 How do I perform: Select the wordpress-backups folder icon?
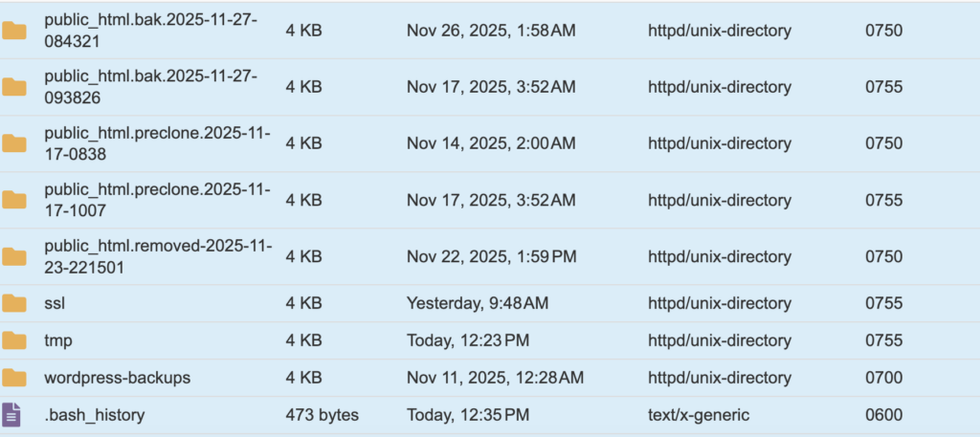click(14, 378)
